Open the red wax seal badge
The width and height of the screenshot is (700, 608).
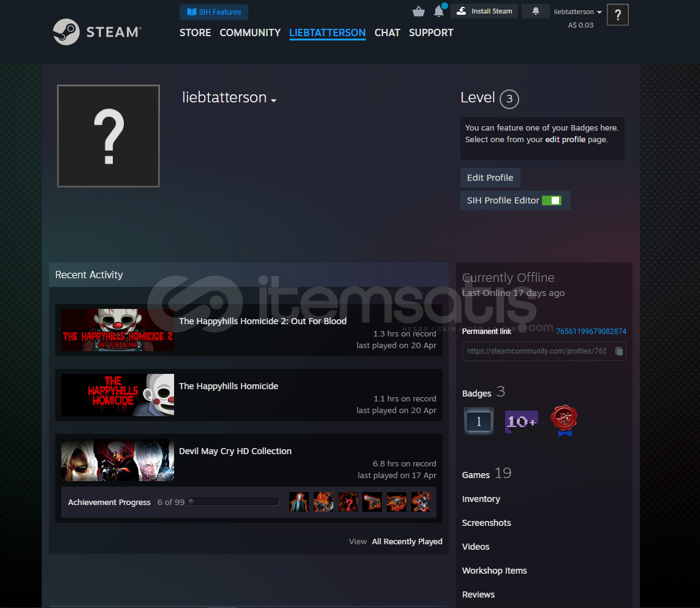[564, 420]
